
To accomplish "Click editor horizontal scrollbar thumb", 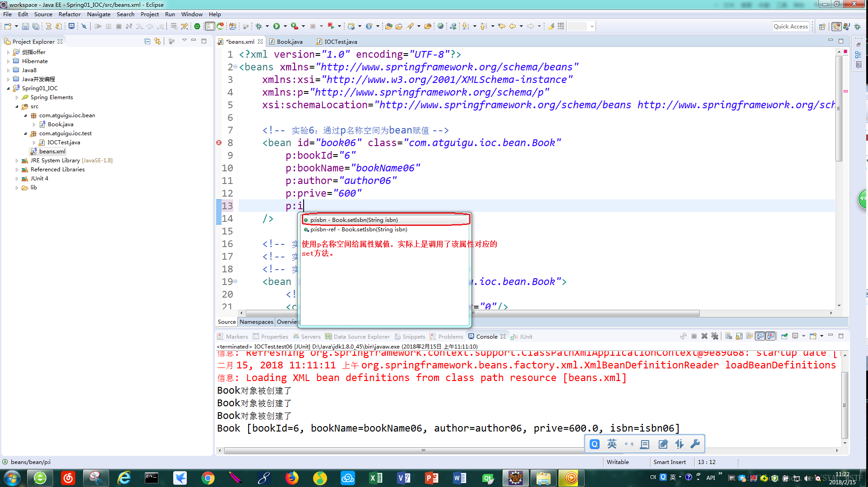I will click(x=472, y=313).
